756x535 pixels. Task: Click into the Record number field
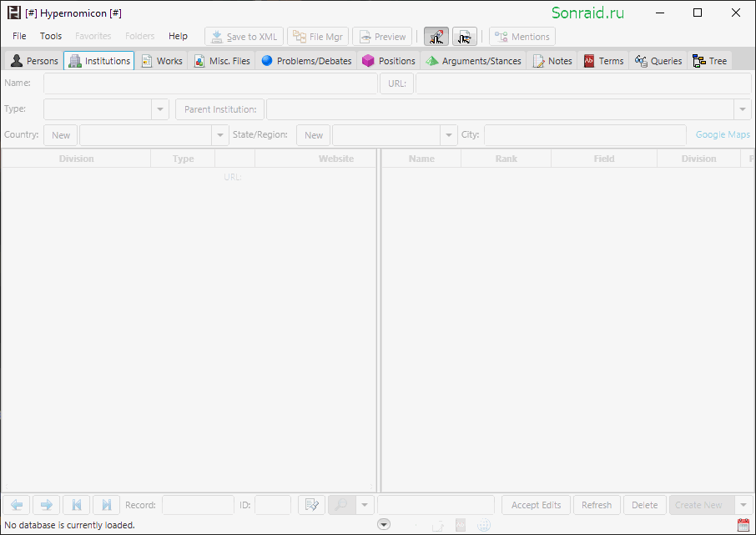point(198,505)
